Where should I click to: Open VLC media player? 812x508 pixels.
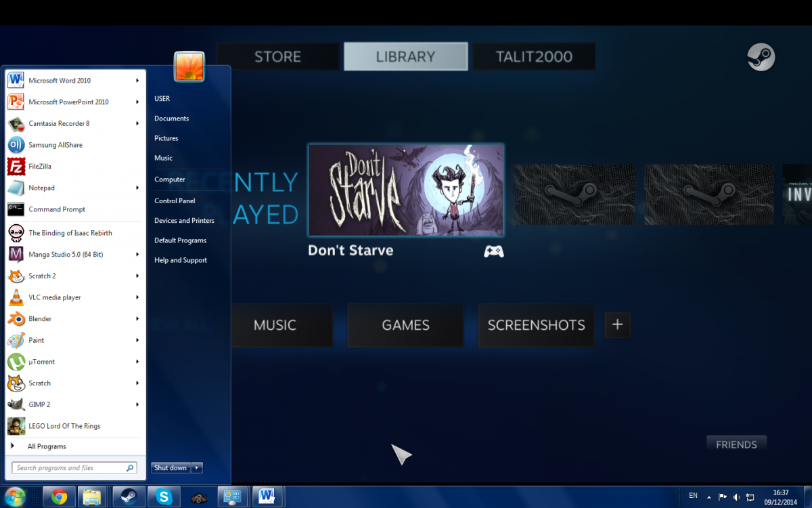74,297
